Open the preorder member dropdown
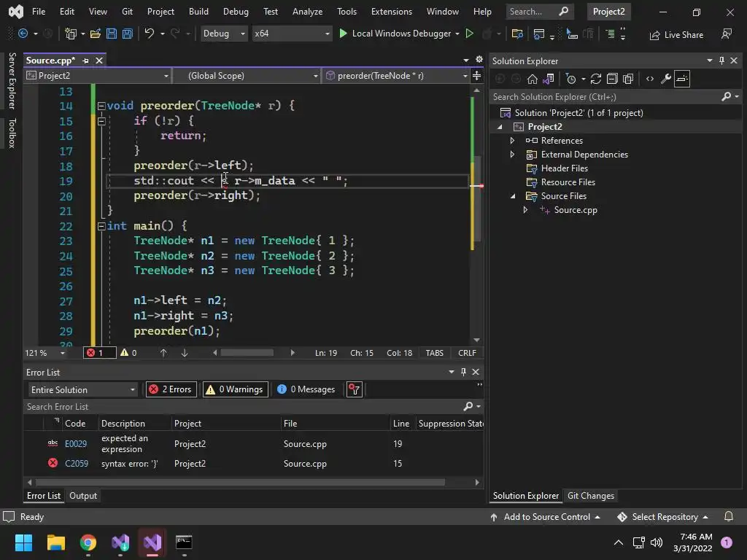Viewport: 747px width, 560px height. (x=396, y=76)
